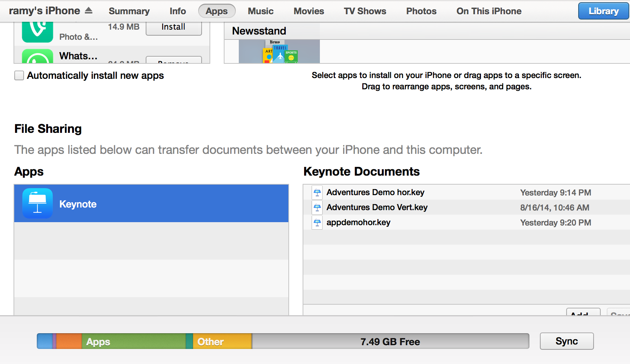Switch to the Info tab
Image resolution: width=630 pixels, height=364 pixels.
(178, 11)
